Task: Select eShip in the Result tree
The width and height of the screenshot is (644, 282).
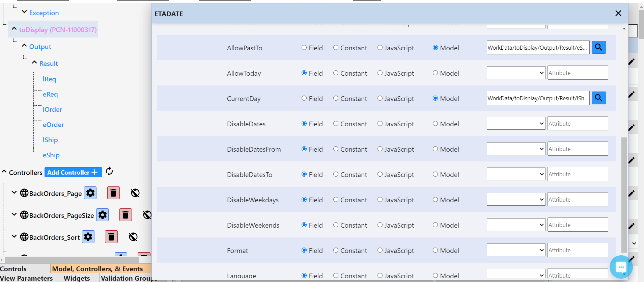Action: click(x=51, y=155)
